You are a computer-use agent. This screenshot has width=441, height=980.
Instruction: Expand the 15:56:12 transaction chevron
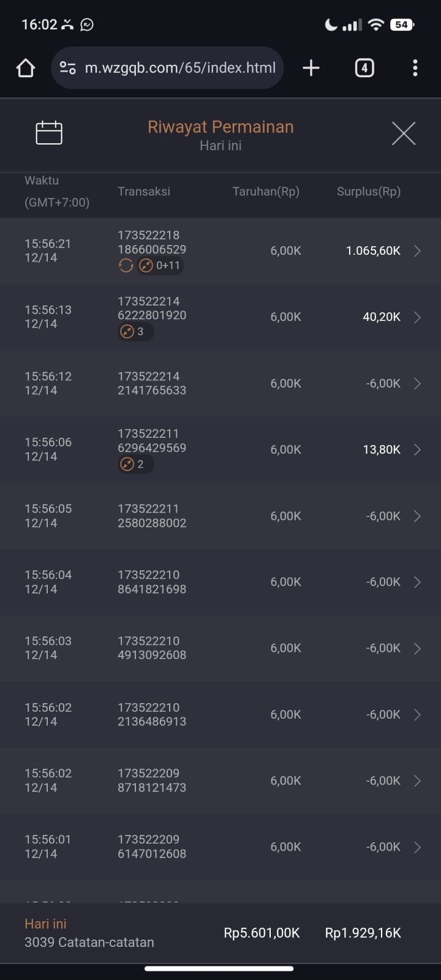coord(417,383)
